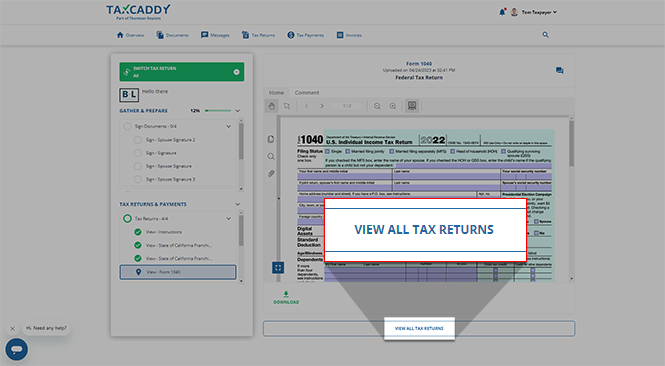Click the View - Form 1040 selected row
Viewport: 665px width, 366px height.
tap(178, 272)
